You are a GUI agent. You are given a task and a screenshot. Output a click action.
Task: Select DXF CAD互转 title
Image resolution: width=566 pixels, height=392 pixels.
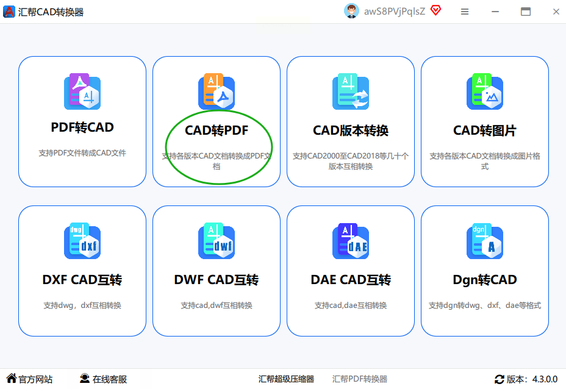click(82, 280)
